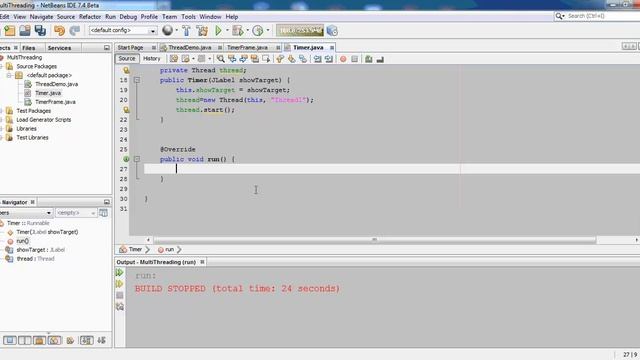Click the globe browser icon in toolbar
This screenshot has width=640, height=360.
167,30
